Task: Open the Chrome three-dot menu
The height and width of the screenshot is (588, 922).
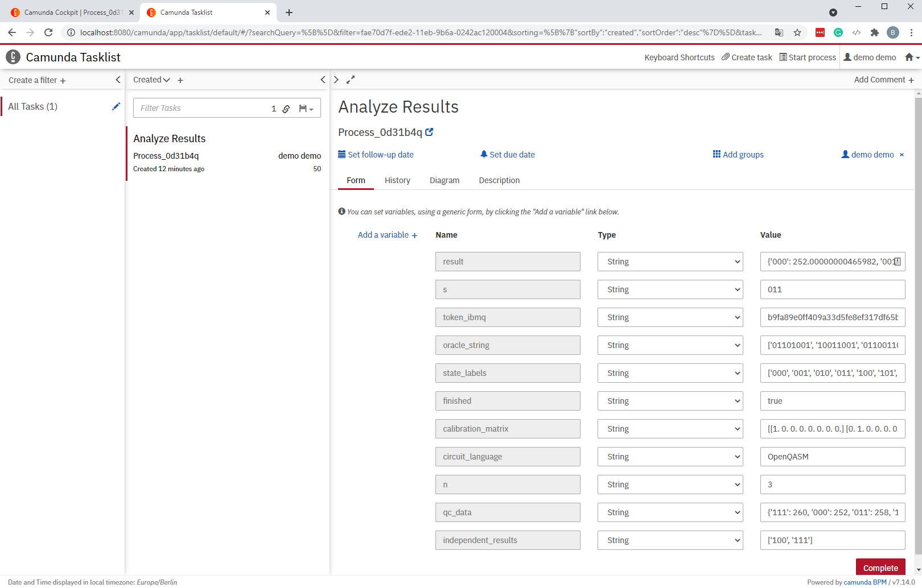Action: point(911,32)
